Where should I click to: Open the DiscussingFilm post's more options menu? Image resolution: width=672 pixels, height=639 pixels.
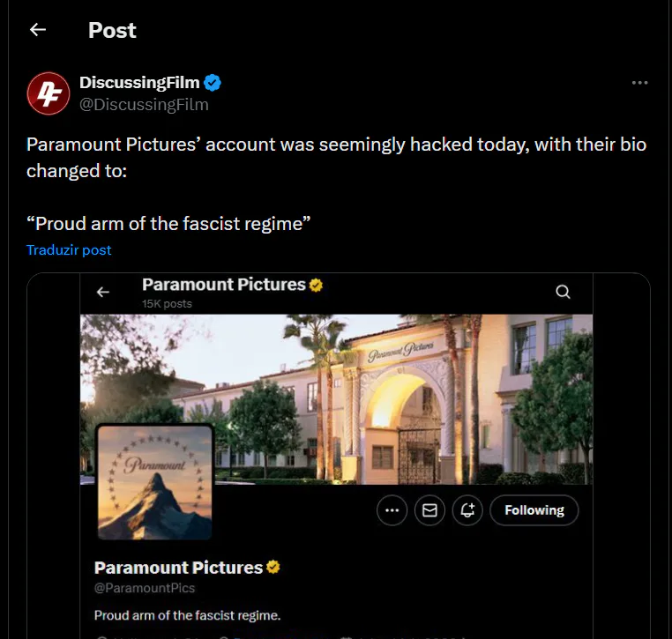pyautogui.click(x=640, y=83)
